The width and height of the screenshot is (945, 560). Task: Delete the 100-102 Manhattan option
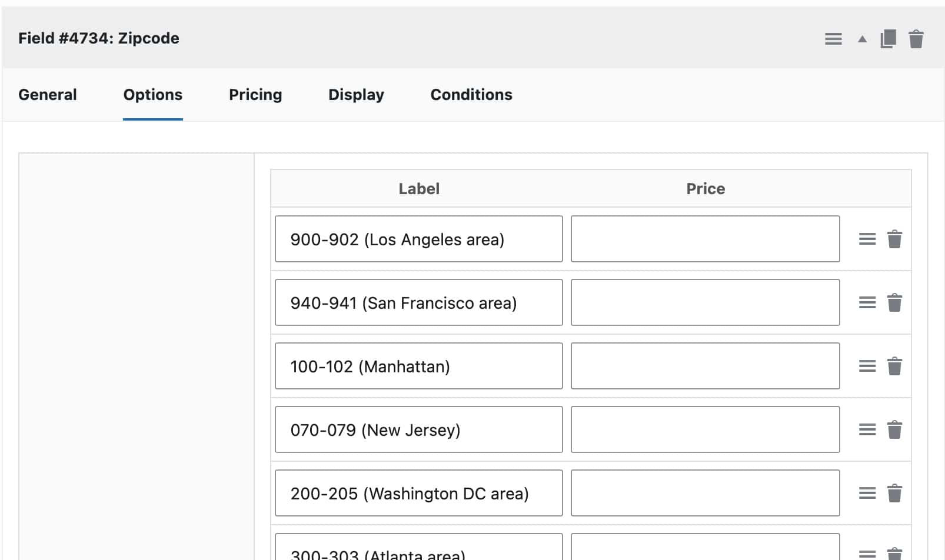pos(894,366)
